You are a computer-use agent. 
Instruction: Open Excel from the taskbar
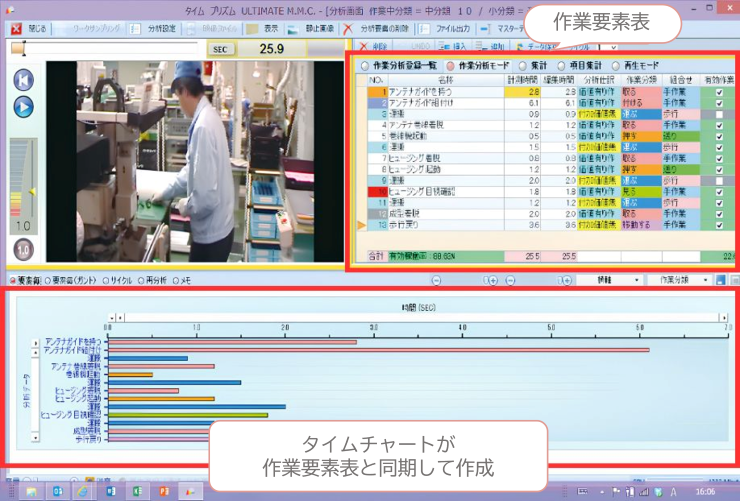pyautogui.click(x=137, y=492)
